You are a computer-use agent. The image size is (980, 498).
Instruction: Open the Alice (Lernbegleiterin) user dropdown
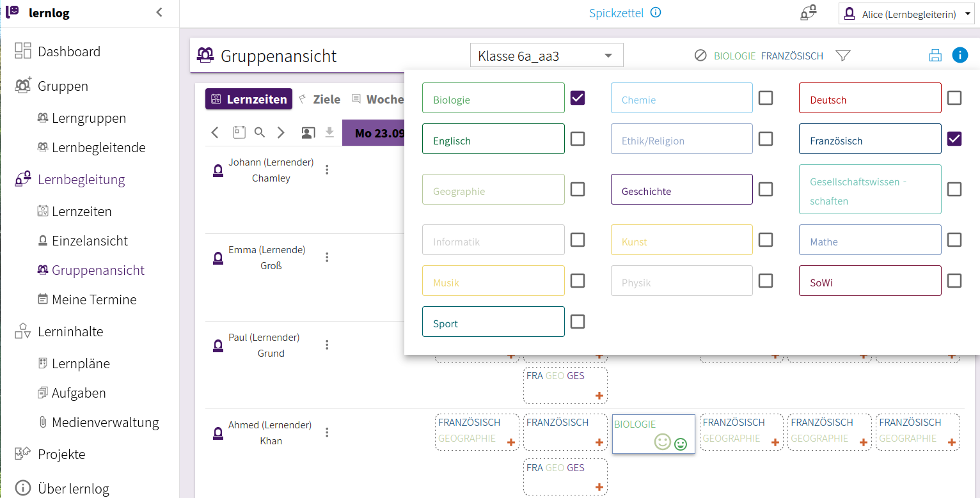[906, 13]
